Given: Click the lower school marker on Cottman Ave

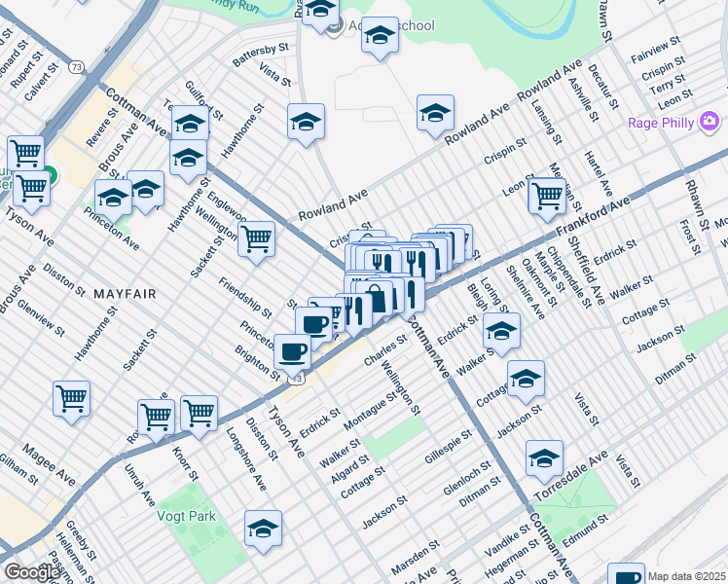Looking at the screenshot, I should 188,161.
